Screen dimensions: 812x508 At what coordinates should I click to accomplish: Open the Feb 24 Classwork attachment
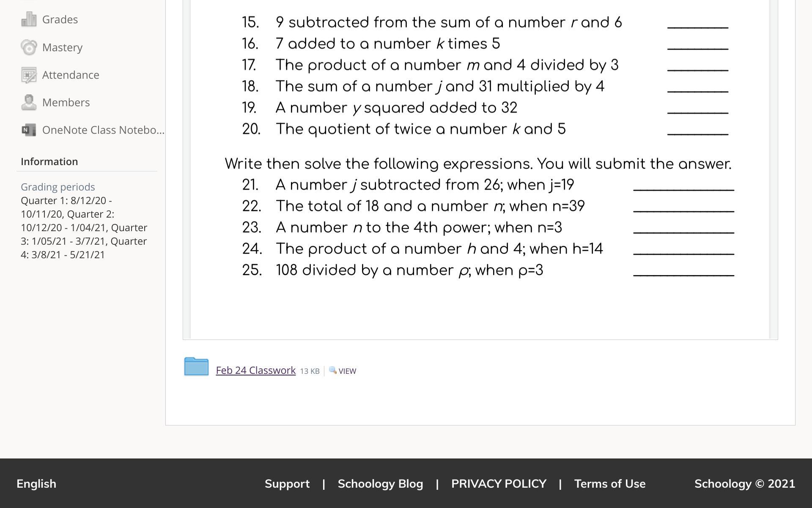(x=255, y=370)
